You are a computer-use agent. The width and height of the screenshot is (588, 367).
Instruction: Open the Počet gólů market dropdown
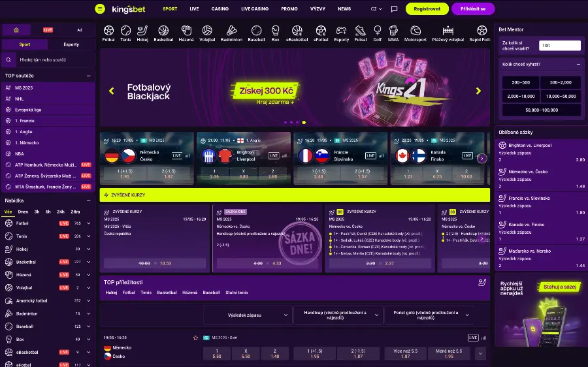429,315
